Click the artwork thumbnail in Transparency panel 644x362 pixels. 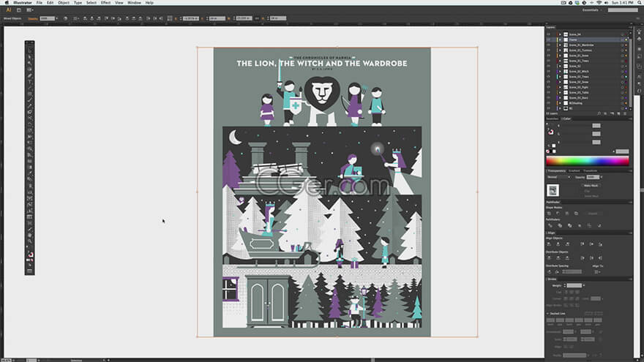click(553, 190)
